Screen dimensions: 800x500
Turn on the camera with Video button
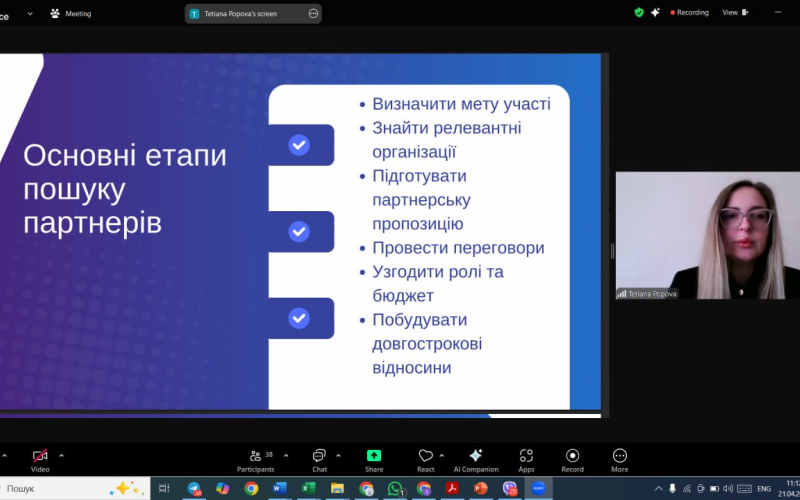[x=40, y=461]
